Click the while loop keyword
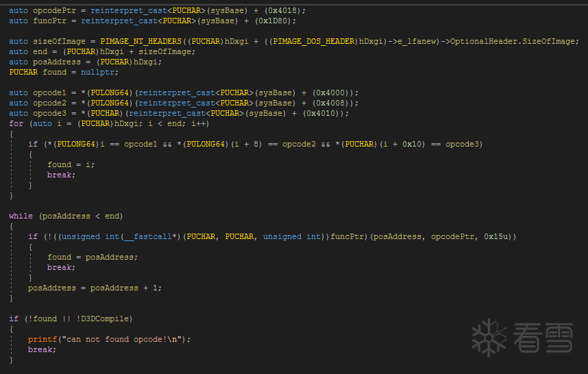This screenshot has width=588, height=374. coord(21,216)
